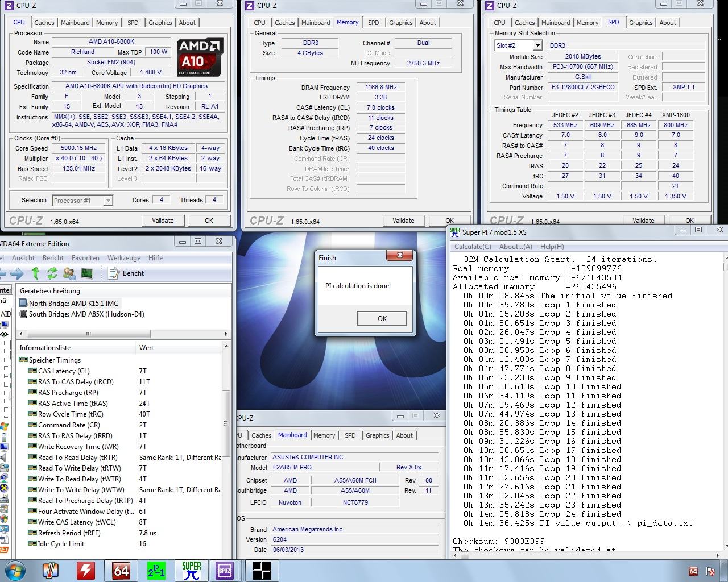Open the Processor #1 selection dropdown
The height and width of the screenshot is (582, 728).
click(107, 201)
